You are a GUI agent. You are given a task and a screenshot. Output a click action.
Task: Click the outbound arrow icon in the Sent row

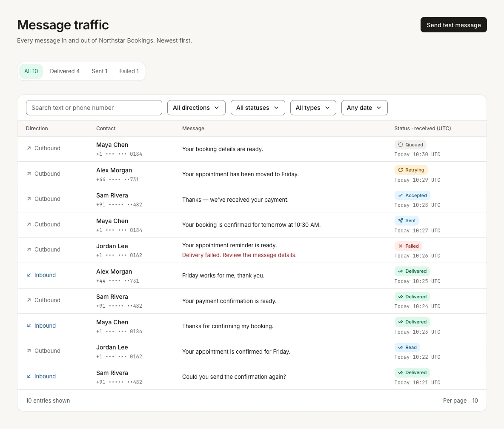(29, 224)
